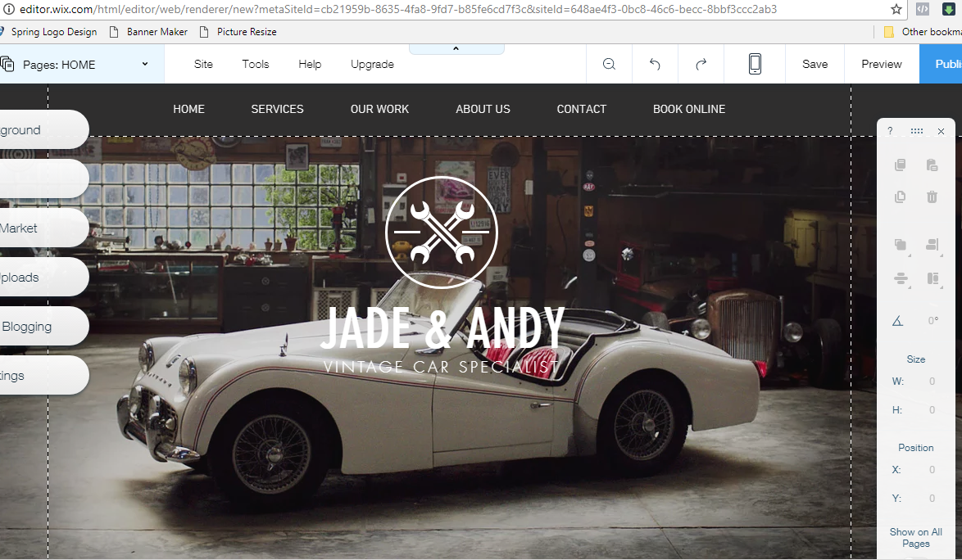The image size is (962, 560).
Task: Open the Background panel in the left sidebar
Action: [43, 130]
